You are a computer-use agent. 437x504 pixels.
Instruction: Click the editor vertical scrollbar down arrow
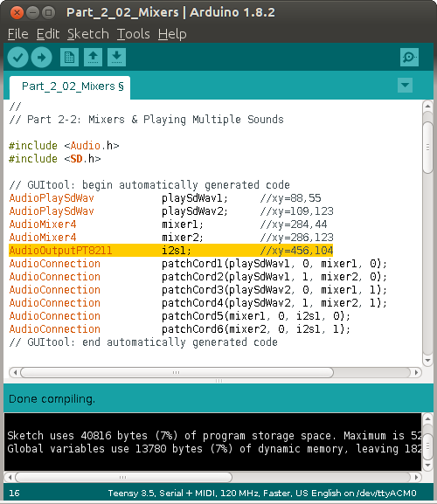click(427, 361)
